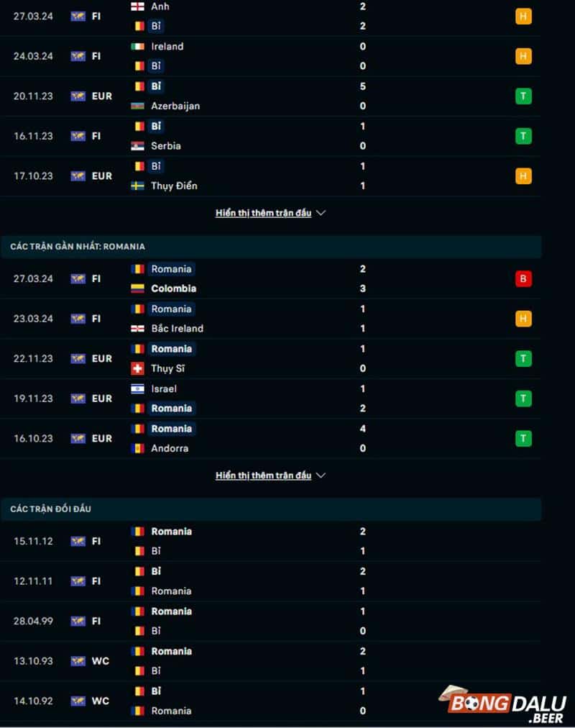The image size is (575, 728).
Task: Select the Các Trận Đối Đầu section header
Action: coord(51,509)
